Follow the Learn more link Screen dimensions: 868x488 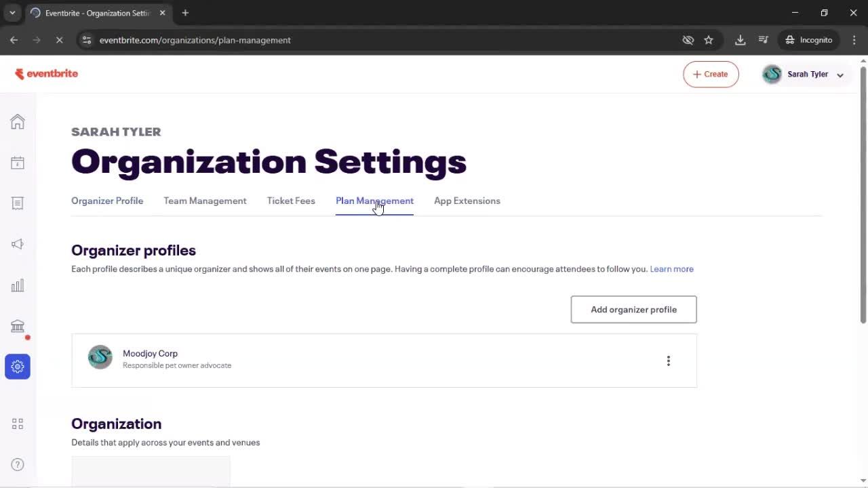pyautogui.click(x=671, y=269)
